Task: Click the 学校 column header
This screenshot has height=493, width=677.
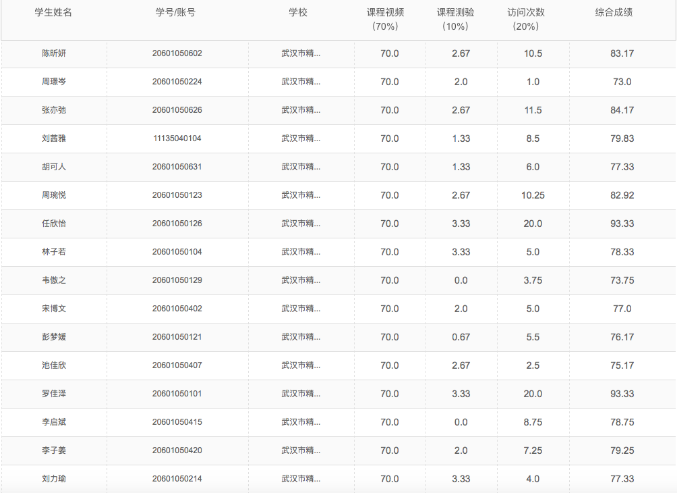Action: coord(298,13)
